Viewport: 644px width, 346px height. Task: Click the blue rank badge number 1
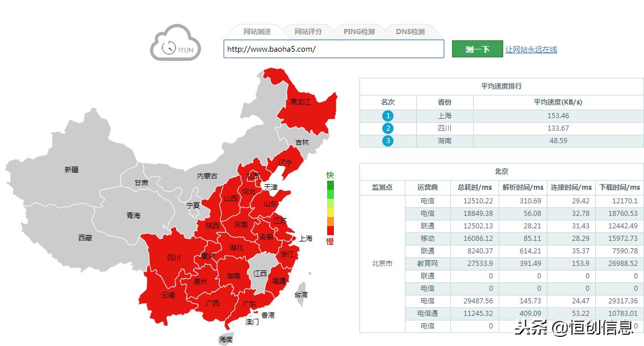pos(388,115)
